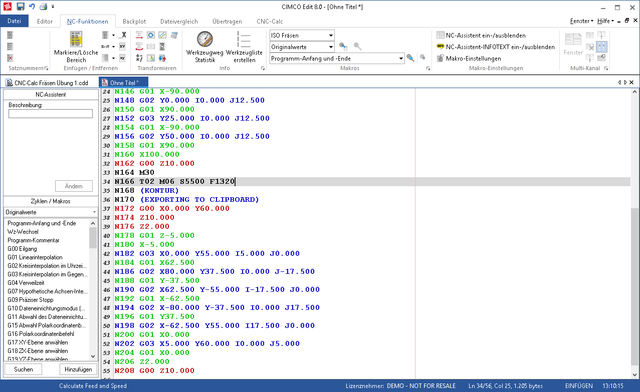Image resolution: width=640 pixels, height=392 pixels.
Task: Click the Suchen button
Action: point(23,369)
